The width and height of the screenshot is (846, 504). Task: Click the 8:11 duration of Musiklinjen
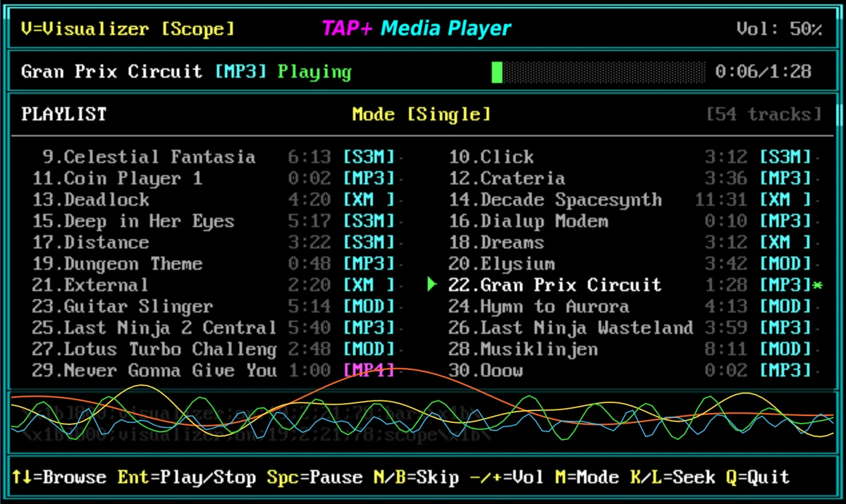726,349
